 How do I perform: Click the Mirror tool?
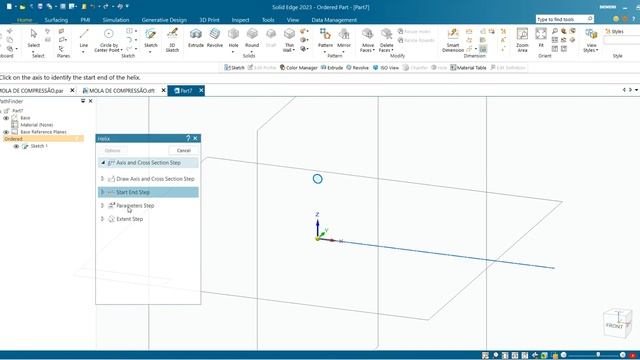(x=344, y=38)
